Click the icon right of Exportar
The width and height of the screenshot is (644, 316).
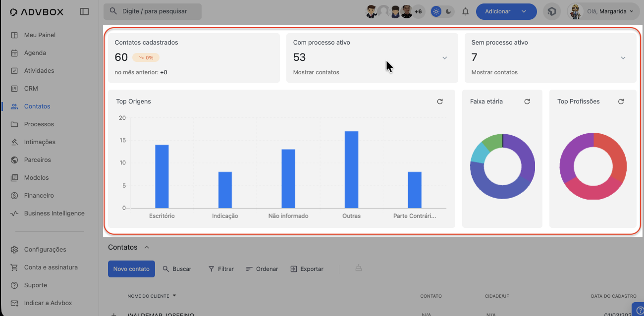[x=358, y=268]
